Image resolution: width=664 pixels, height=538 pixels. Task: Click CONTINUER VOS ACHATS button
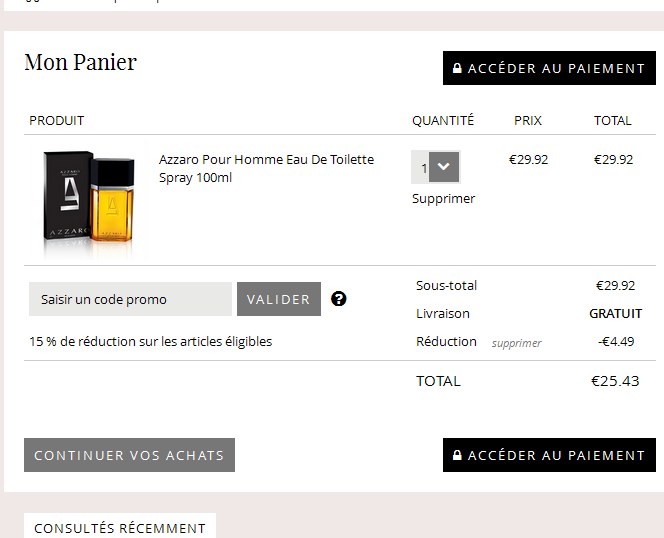click(129, 455)
